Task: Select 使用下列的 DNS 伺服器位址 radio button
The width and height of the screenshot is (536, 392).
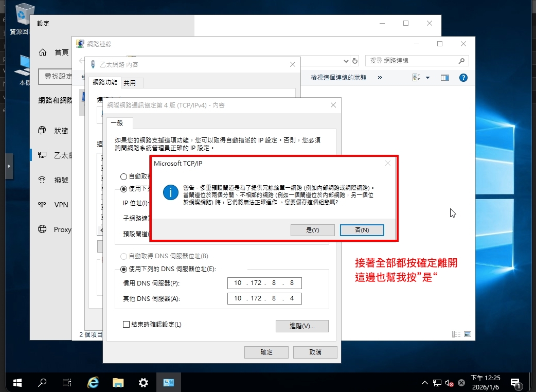Action: pos(123,269)
